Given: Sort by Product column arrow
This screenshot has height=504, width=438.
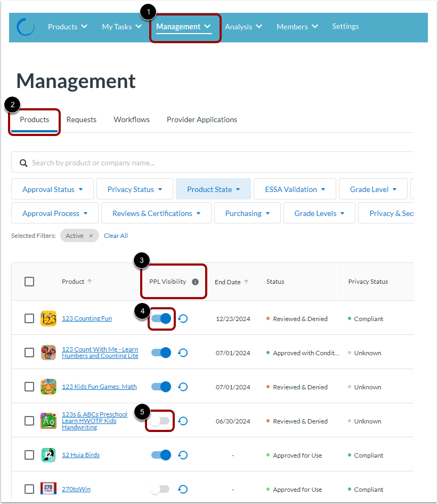Looking at the screenshot, I should (x=90, y=281).
